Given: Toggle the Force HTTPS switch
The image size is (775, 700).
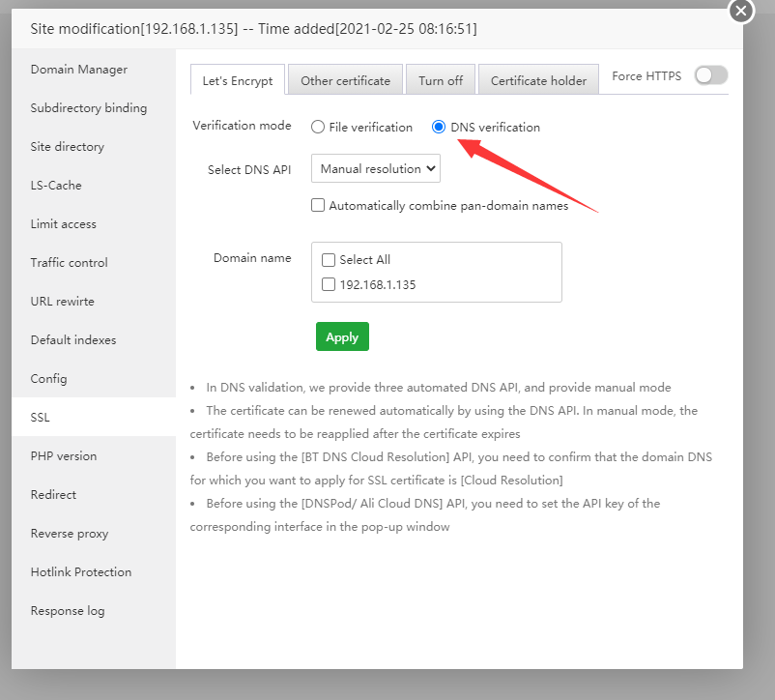Looking at the screenshot, I should click(x=711, y=75).
